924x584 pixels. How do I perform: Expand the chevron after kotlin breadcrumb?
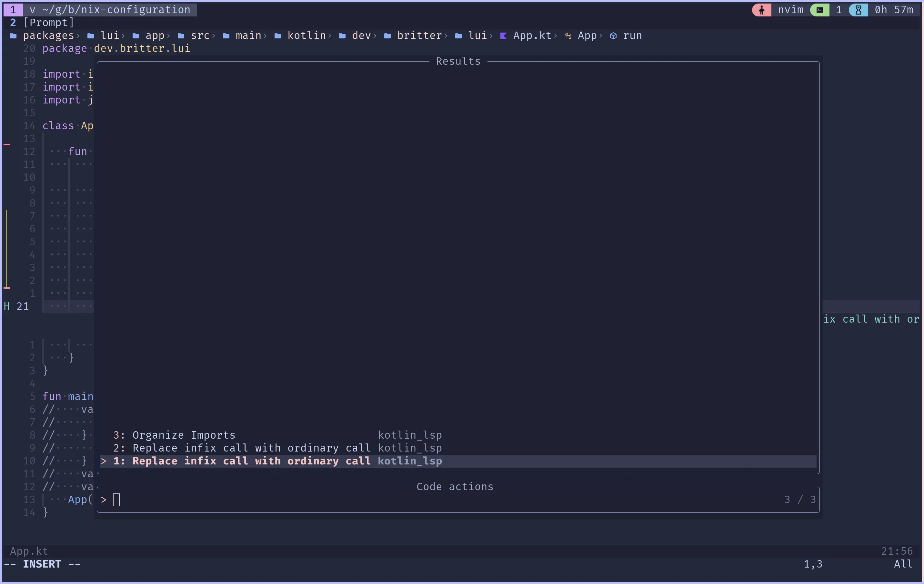pos(331,35)
